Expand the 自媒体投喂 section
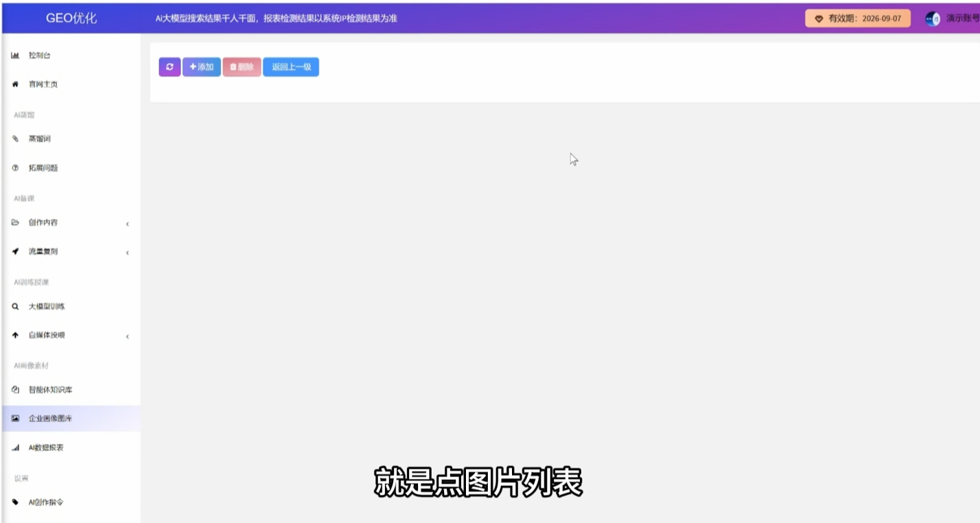The image size is (980, 523). (127, 336)
